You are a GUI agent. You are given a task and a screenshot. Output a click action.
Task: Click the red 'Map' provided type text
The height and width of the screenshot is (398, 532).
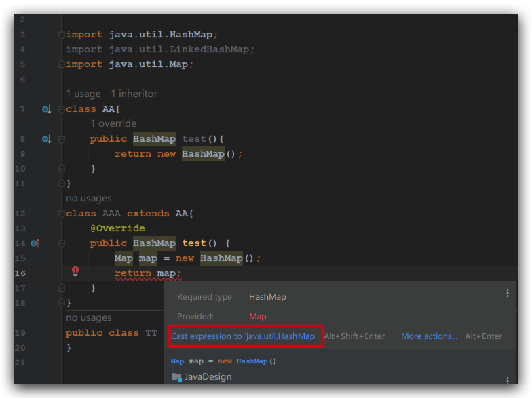pyautogui.click(x=258, y=316)
